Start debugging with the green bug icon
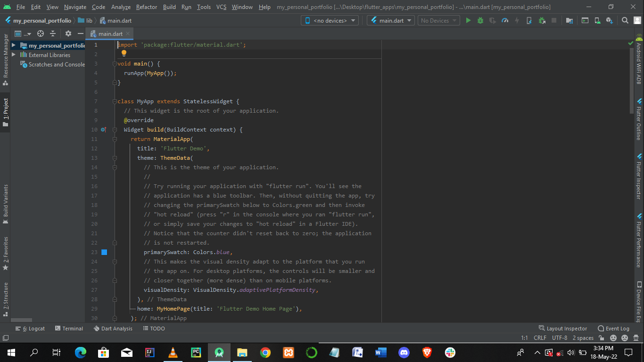Screen dimensions: 644x362 tap(480, 20)
